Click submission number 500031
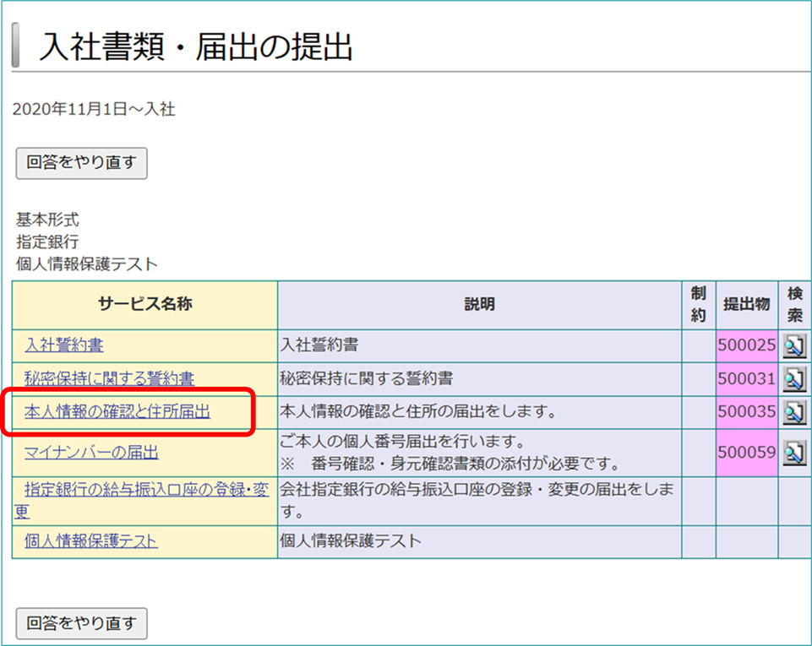This screenshot has width=812, height=646. pos(746,379)
